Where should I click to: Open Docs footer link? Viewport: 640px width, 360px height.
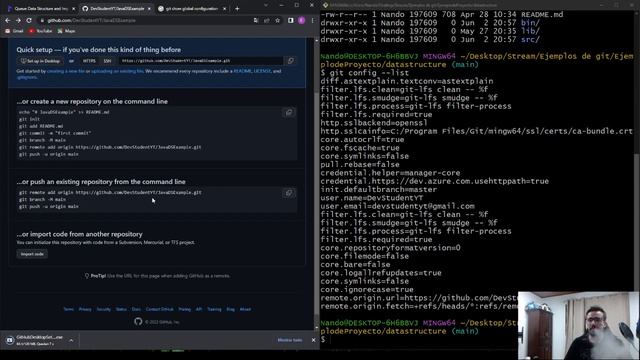136,309
